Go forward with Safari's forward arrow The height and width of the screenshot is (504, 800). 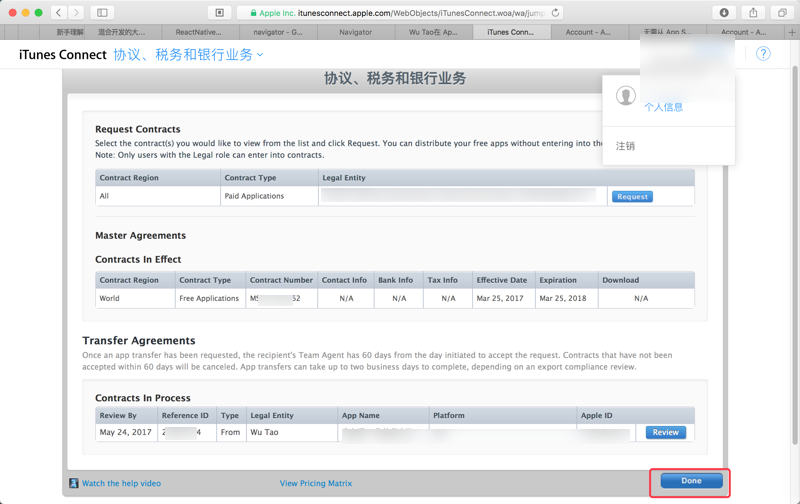tap(76, 13)
